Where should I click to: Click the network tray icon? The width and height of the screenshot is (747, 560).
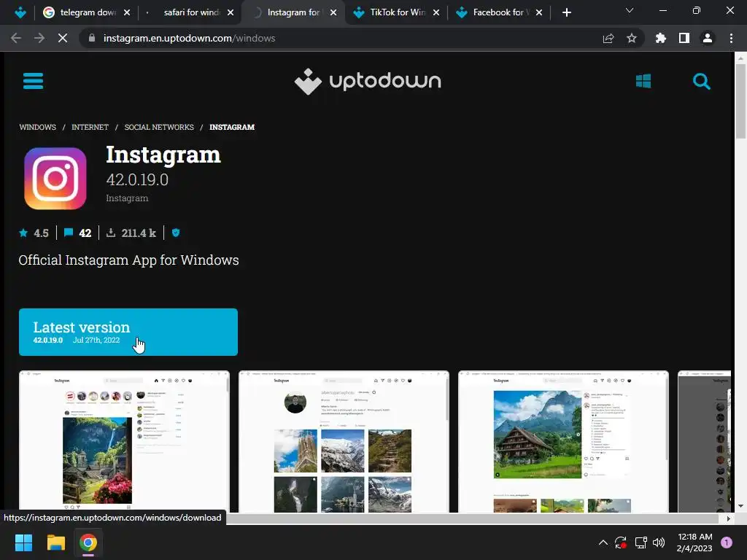click(x=640, y=542)
